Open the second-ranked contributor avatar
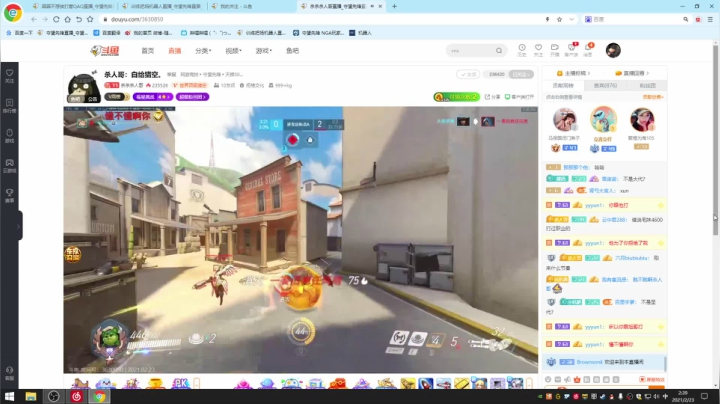This screenshot has height=404, width=720. point(564,120)
